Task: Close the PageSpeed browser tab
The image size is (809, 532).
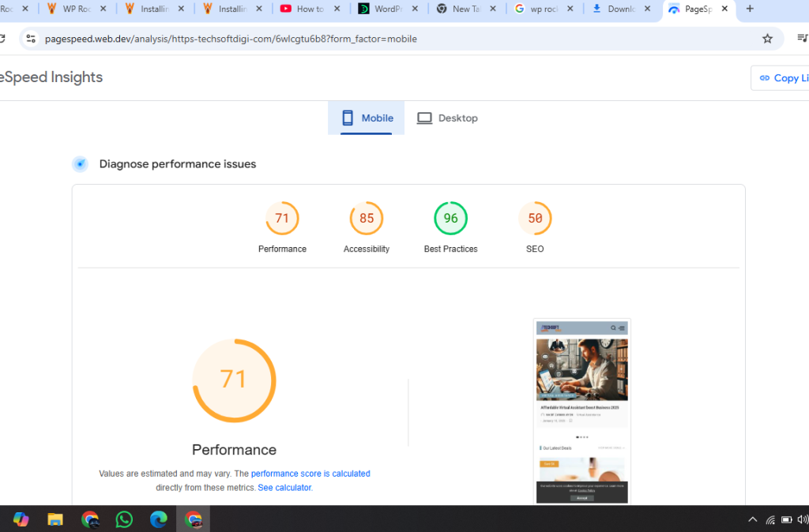Action: (724, 9)
